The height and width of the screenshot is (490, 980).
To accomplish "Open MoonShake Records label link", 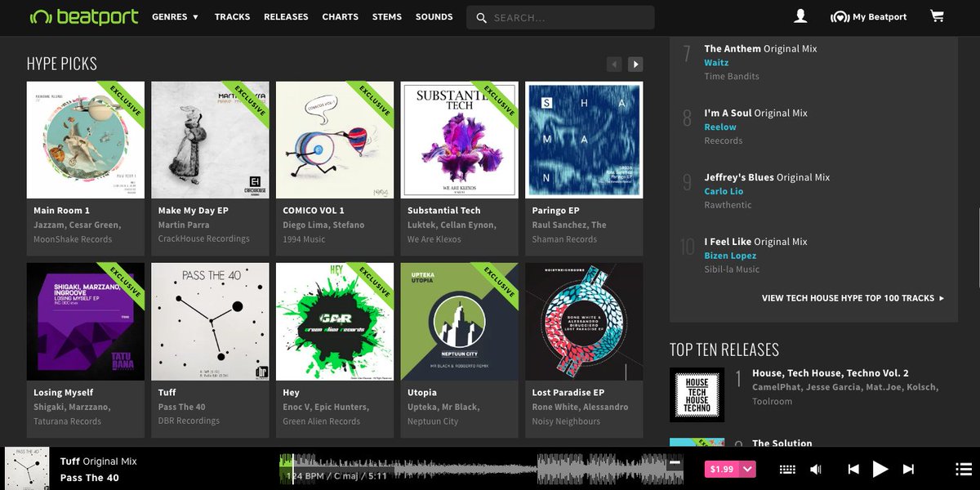I will tap(73, 239).
